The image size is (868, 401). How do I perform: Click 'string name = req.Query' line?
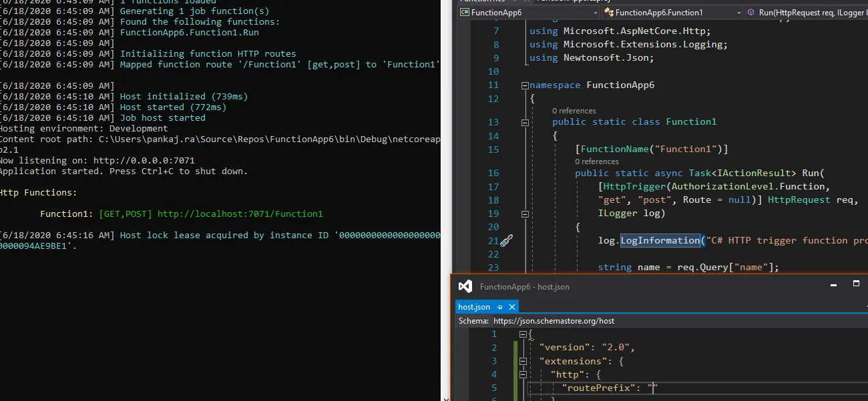[689, 268]
